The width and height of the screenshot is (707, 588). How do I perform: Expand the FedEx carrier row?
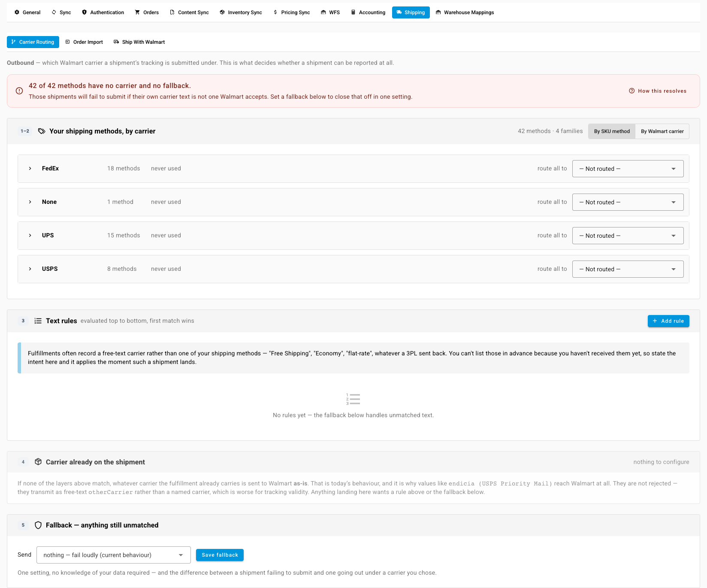pyautogui.click(x=30, y=169)
